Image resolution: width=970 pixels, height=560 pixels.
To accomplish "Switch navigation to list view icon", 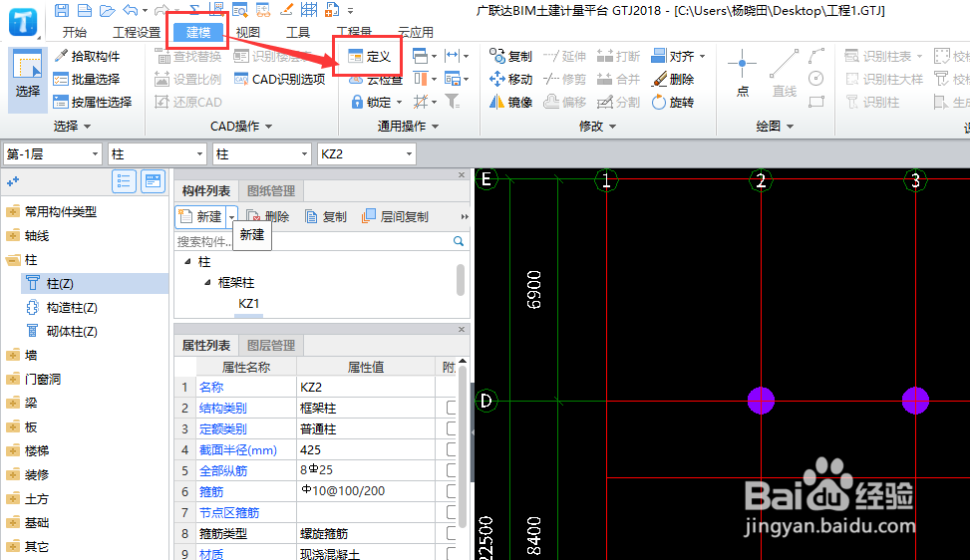I will point(124,181).
